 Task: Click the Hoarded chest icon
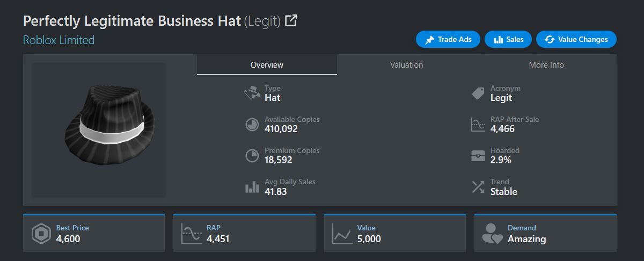coord(478,156)
